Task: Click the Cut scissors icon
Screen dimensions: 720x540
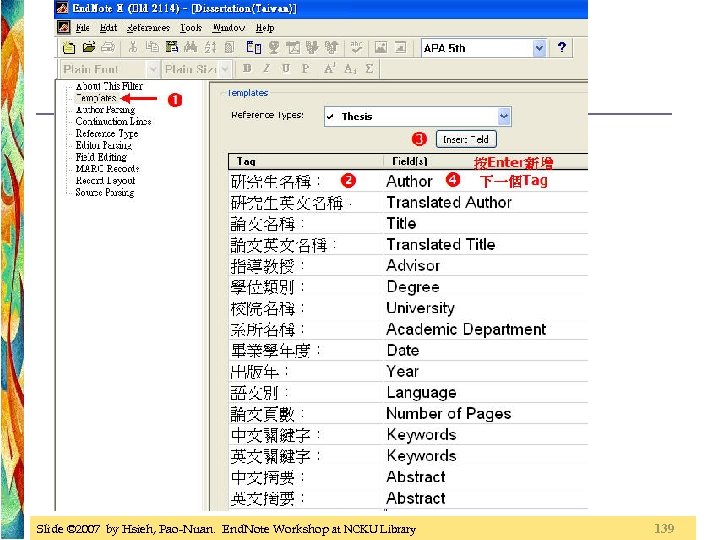Action: click(x=133, y=47)
